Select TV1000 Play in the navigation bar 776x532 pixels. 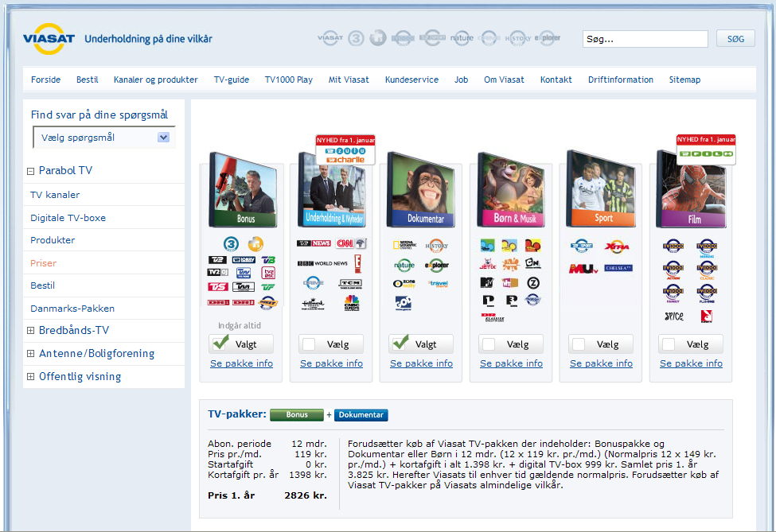click(x=289, y=80)
